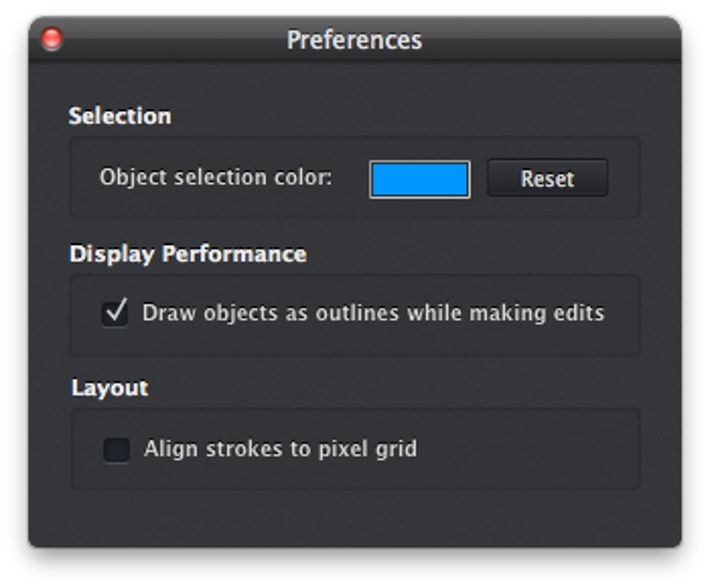Click empty title bar right of Preferences title
The image size is (710, 588).
(x=550, y=40)
